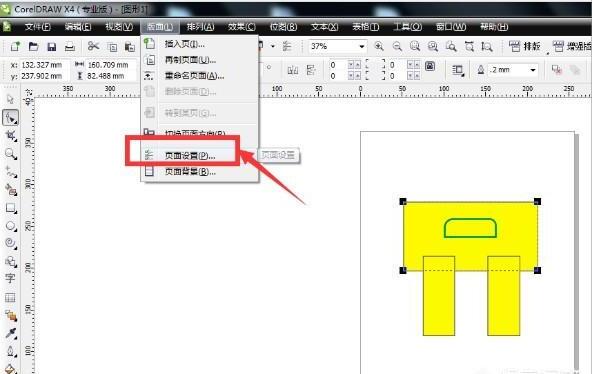Click the Zoom Out magnifier icon
This screenshot has height=374, width=592.
point(397,46)
